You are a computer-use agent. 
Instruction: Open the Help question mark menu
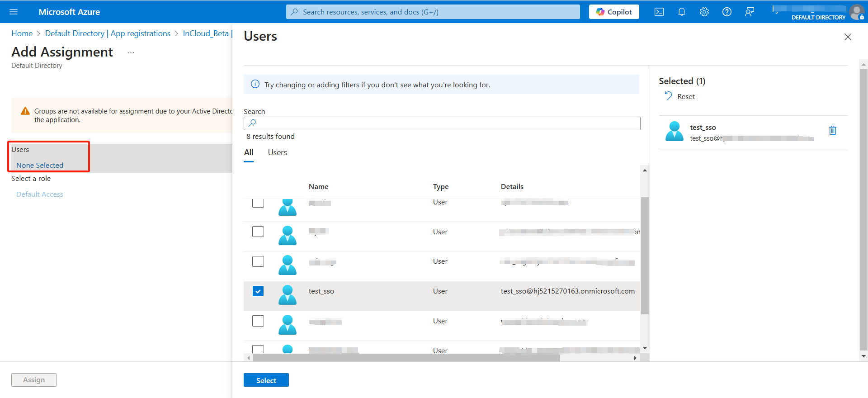[x=727, y=12]
